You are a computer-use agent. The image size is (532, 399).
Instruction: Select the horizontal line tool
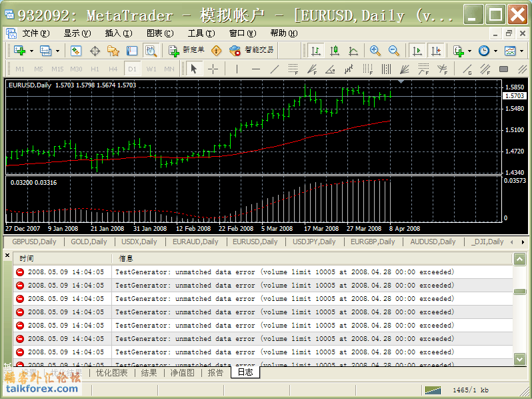click(x=256, y=69)
